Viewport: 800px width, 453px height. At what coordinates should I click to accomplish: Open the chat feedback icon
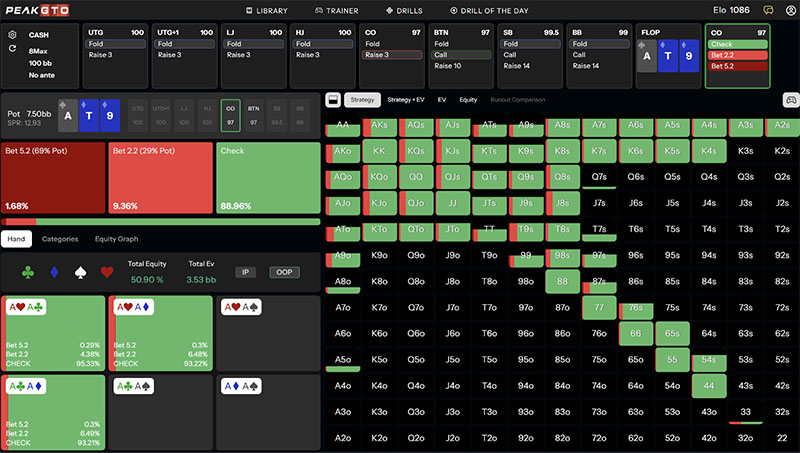767,10
